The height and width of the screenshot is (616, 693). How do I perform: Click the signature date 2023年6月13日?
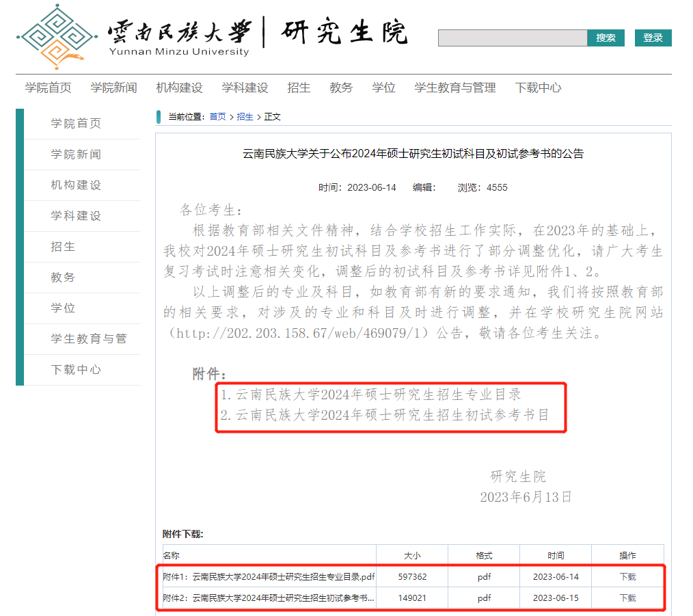point(526,497)
